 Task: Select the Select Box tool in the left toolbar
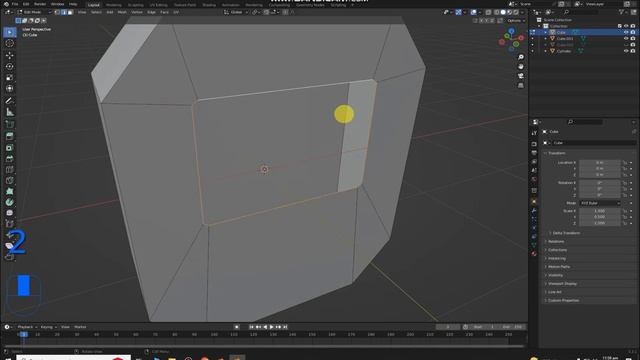pos(9,32)
